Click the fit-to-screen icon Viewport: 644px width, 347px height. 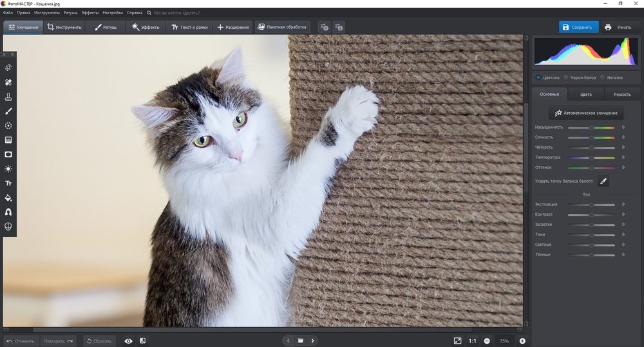click(457, 341)
